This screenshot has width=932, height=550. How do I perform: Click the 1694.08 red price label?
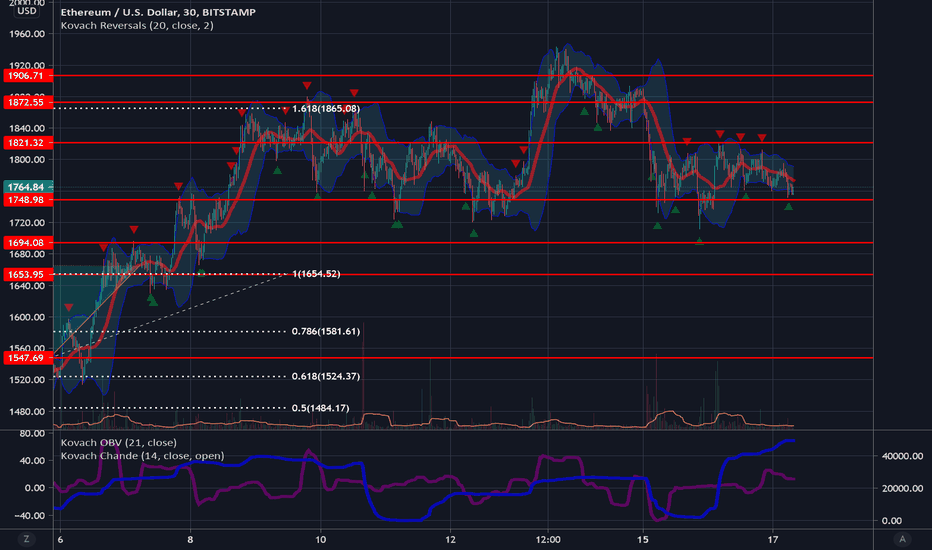click(28, 243)
